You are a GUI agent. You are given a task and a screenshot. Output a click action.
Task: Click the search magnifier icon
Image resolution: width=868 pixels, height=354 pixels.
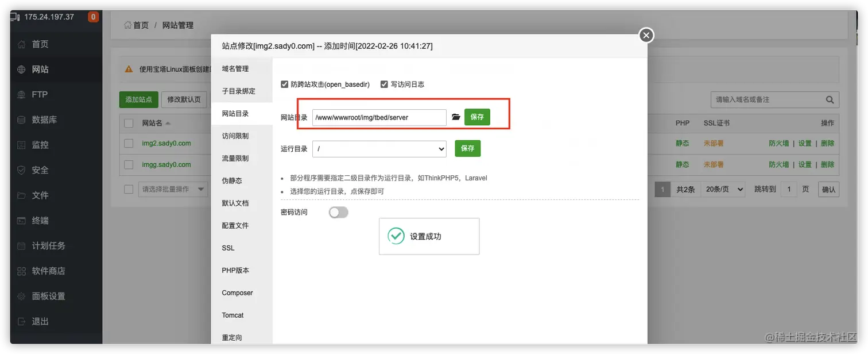830,99
